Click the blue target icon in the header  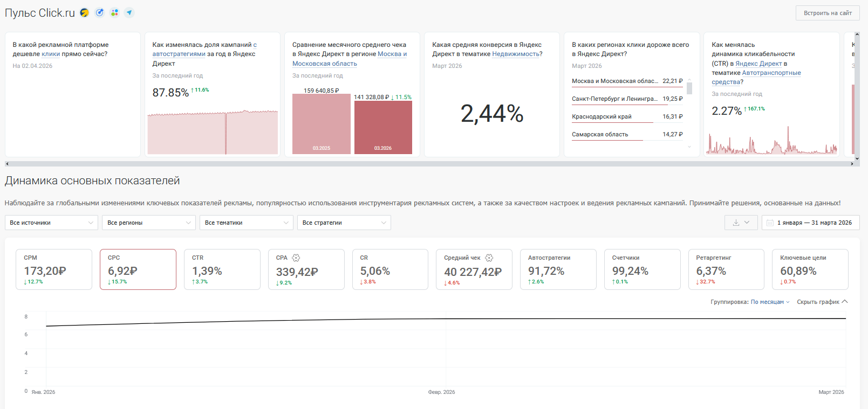click(x=100, y=13)
